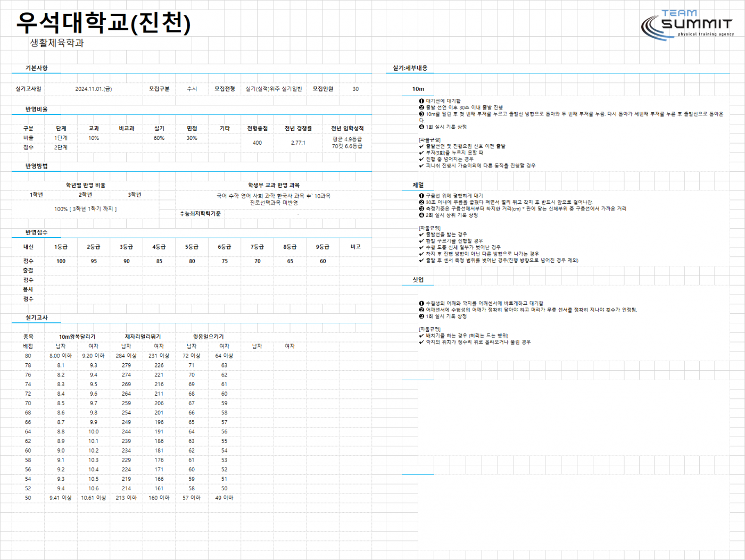Click the exam date 2024.11.01.(금) cell
The width and height of the screenshot is (745, 560).
pos(93,89)
